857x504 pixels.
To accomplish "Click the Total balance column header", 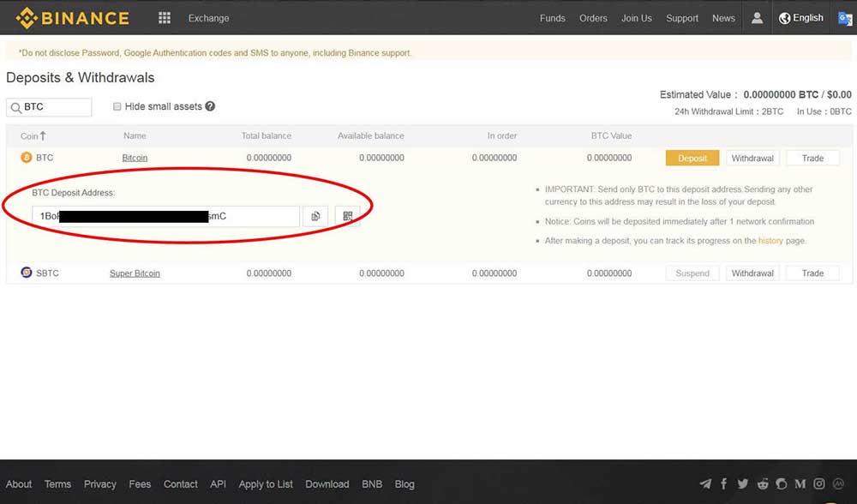I will click(x=267, y=135).
